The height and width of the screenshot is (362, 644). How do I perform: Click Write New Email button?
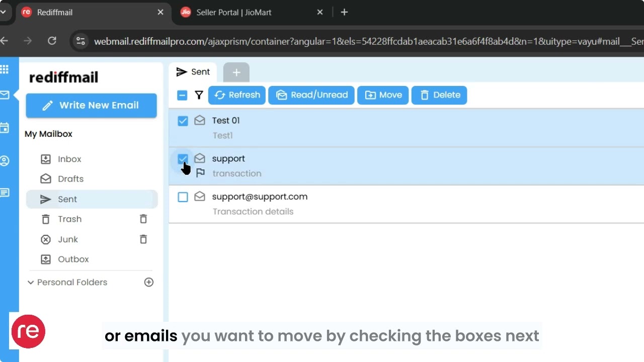92,106
